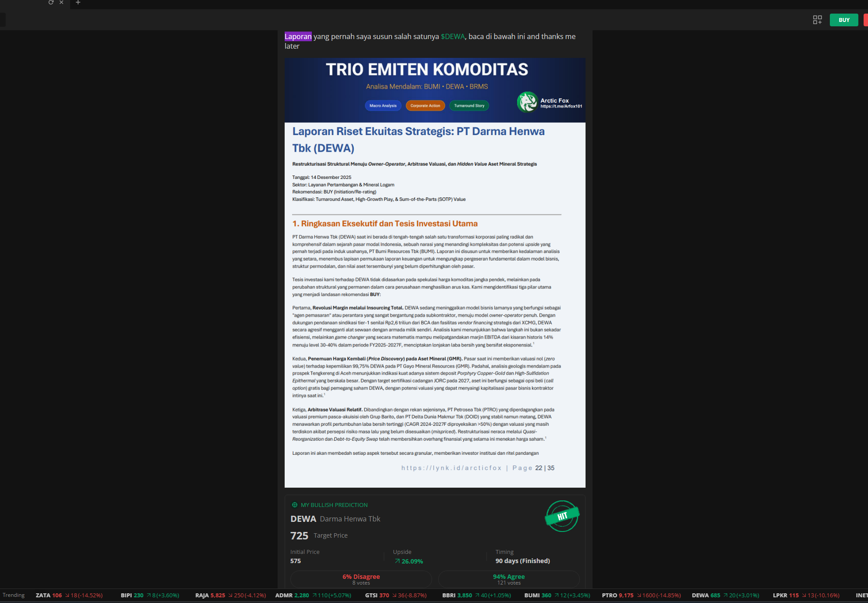Click the Arctic Fox logo
The width and height of the screenshot is (868, 603).
click(x=527, y=102)
